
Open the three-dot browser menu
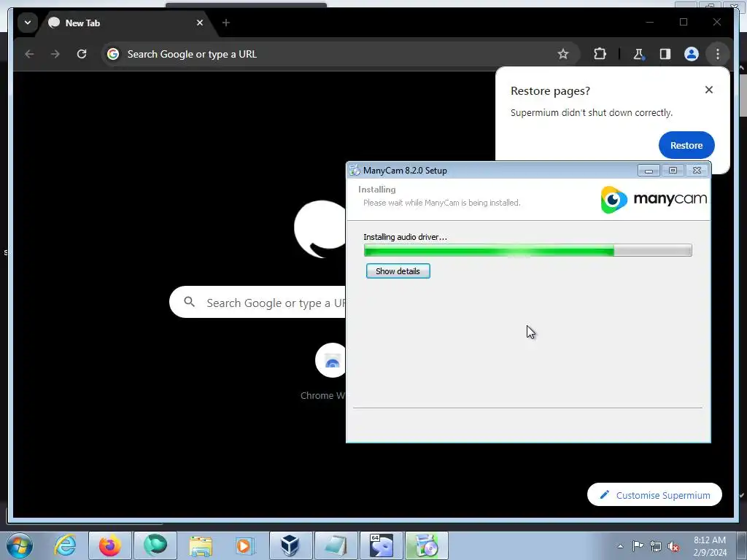tap(718, 54)
